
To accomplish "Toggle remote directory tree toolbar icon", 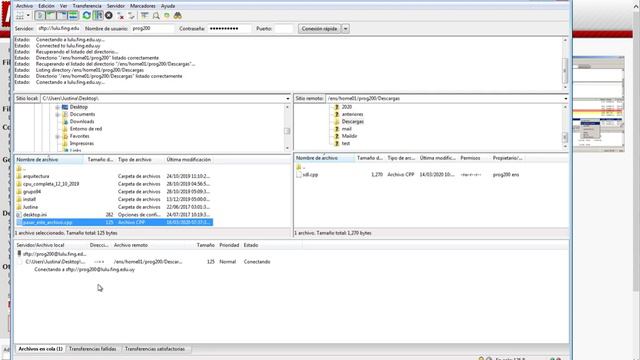I will [x=62, y=16].
